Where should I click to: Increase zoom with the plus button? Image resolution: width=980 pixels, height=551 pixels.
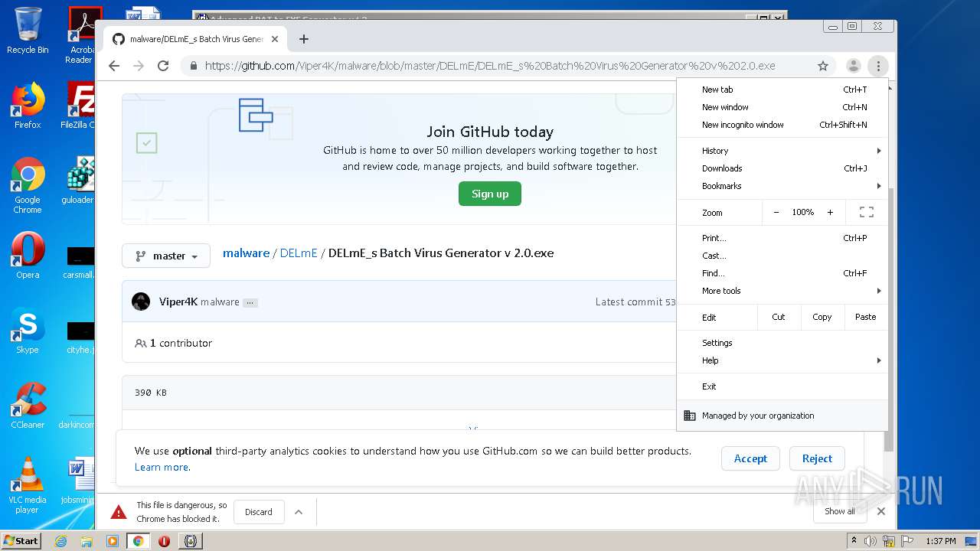[830, 213]
